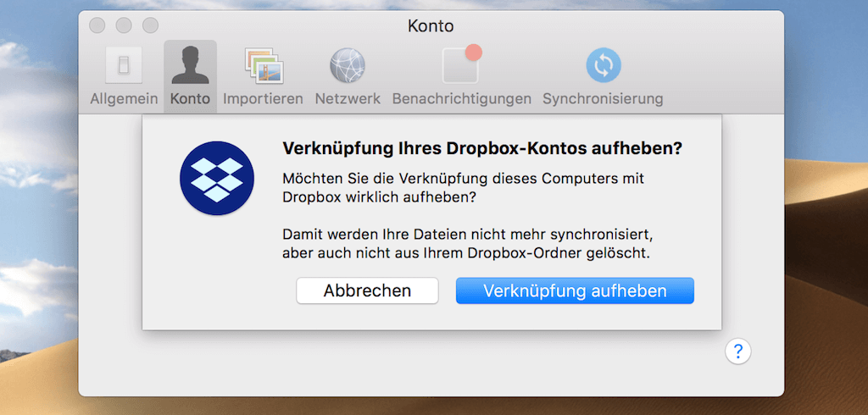Viewport: 868px width, 415px height.
Task: Open help with the question mark button
Action: point(738,351)
